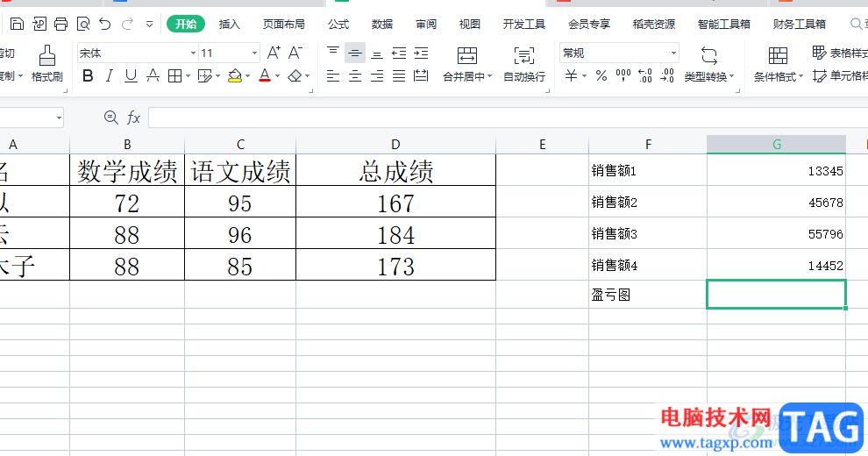Switch to 审阅 Review tab
This screenshot has width=868, height=456.
tap(426, 24)
